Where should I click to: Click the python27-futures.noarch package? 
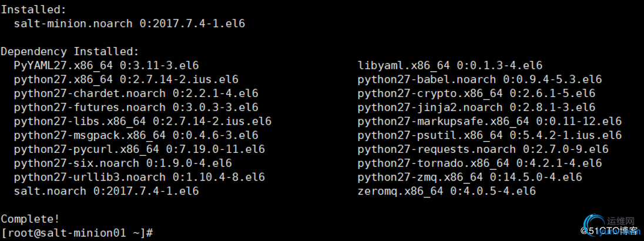coord(136,107)
